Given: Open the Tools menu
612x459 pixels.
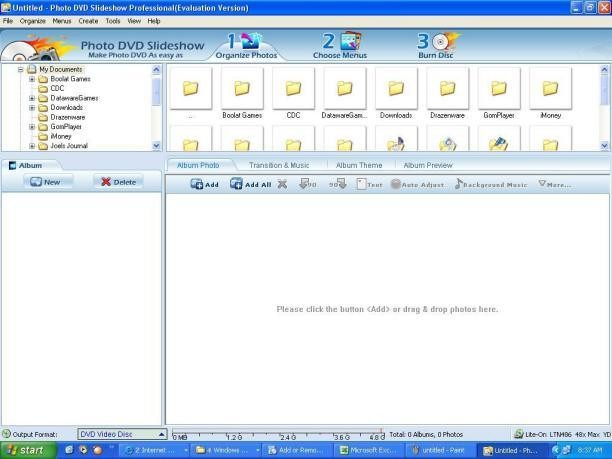Looking at the screenshot, I should click(x=113, y=21).
